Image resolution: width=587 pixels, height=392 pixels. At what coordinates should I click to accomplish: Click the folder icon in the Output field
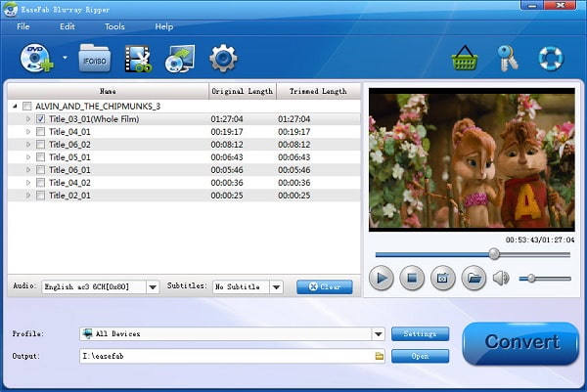(380, 356)
